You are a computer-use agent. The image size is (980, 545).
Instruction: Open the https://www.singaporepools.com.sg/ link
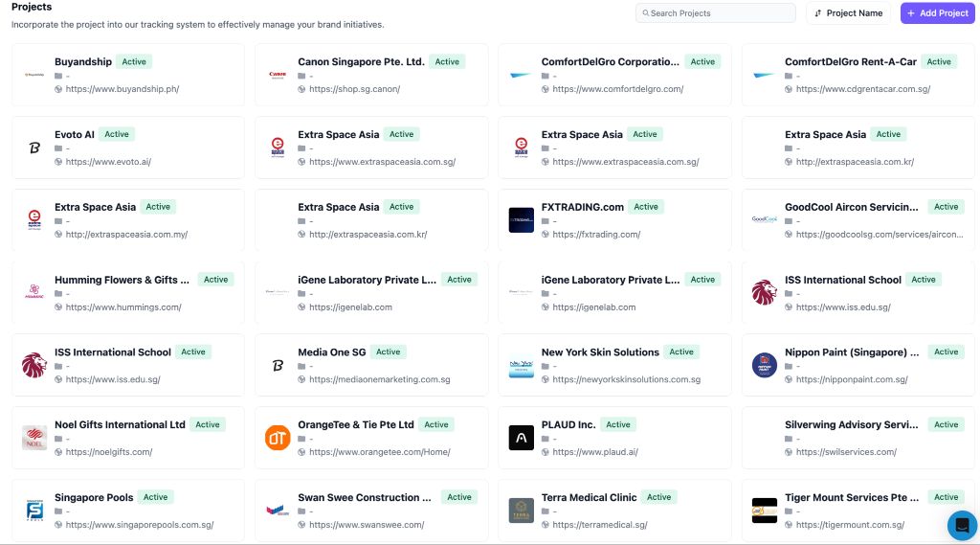(140, 524)
